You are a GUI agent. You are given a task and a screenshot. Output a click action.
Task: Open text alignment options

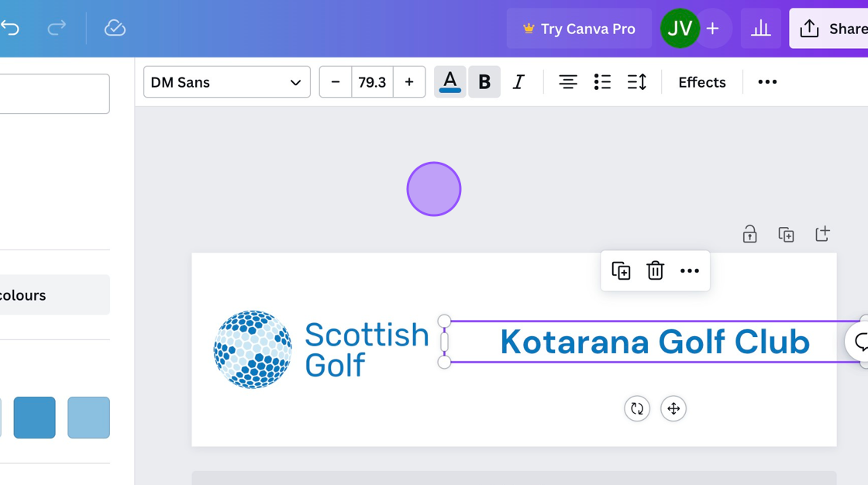(x=567, y=82)
